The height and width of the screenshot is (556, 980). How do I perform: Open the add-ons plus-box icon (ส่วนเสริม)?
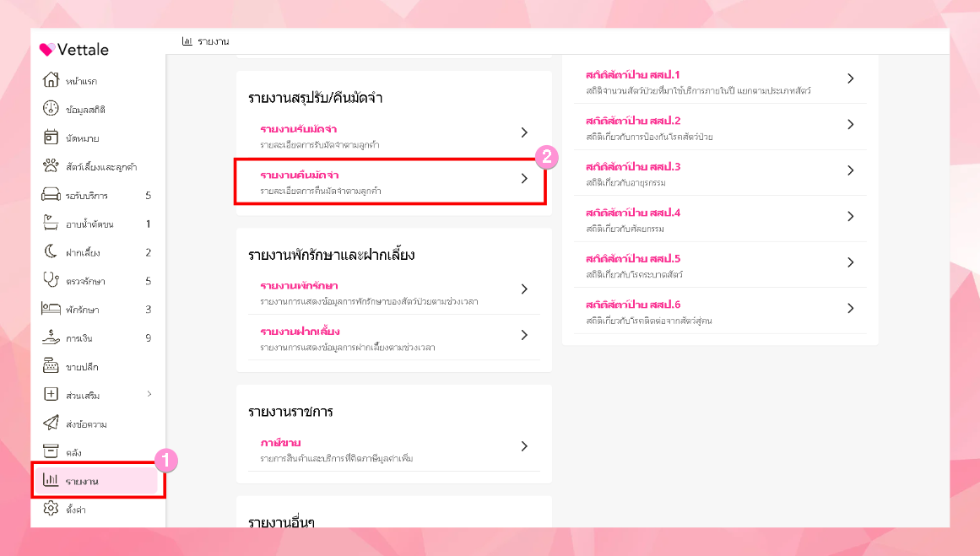(51, 394)
